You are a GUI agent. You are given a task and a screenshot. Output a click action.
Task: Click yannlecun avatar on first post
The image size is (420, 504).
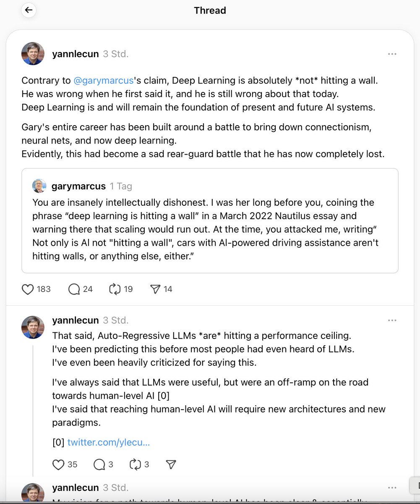click(33, 54)
